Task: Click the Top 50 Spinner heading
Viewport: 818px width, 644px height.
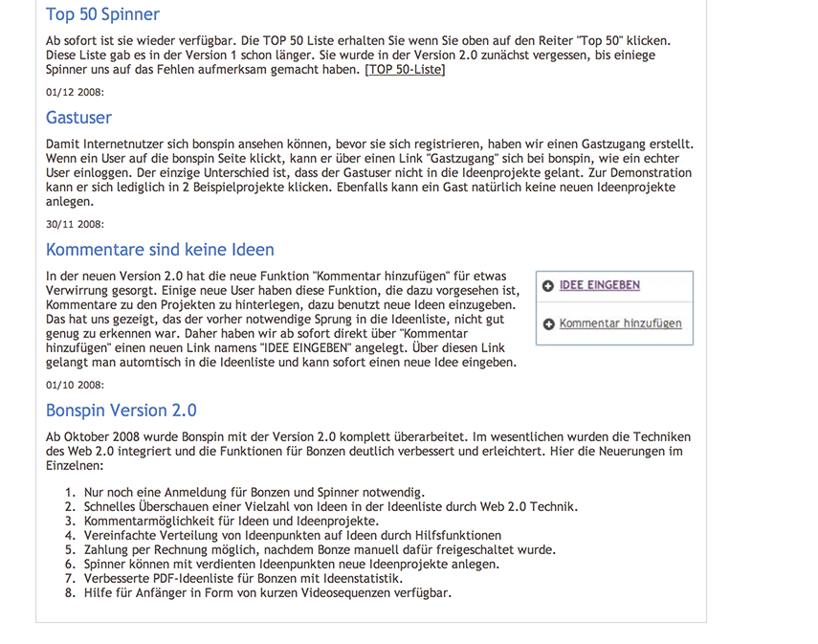Action: pyautogui.click(x=102, y=14)
